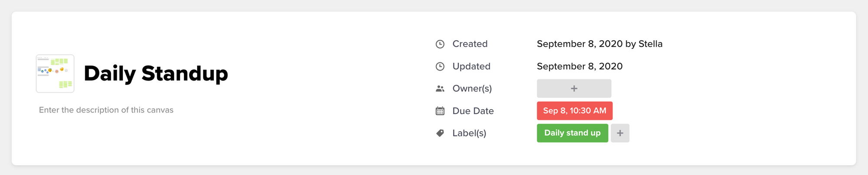Image resolution: width=868 pixels, height=175 pixels.
Task: Click the Updated date value
Action: [x=579, y=66]
